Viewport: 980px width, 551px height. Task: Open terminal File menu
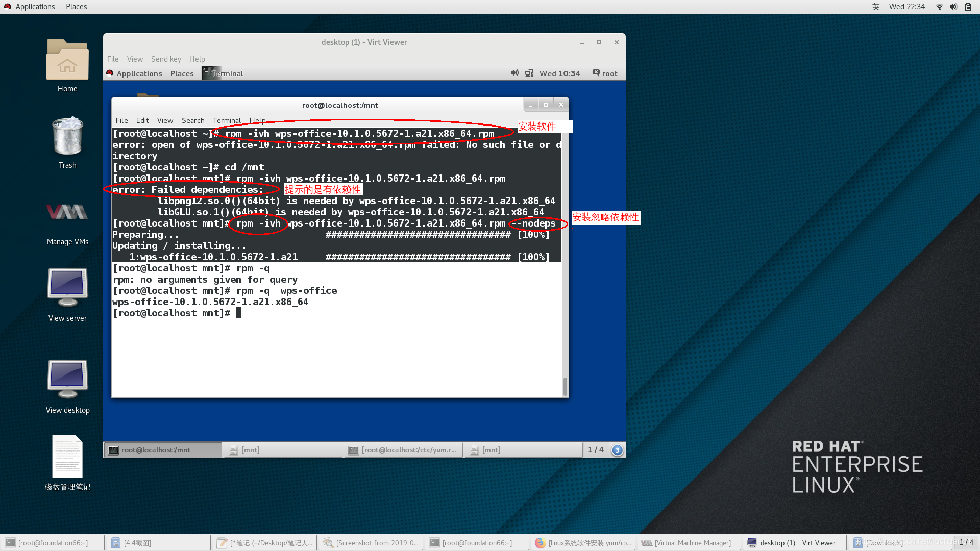[121, 120]
